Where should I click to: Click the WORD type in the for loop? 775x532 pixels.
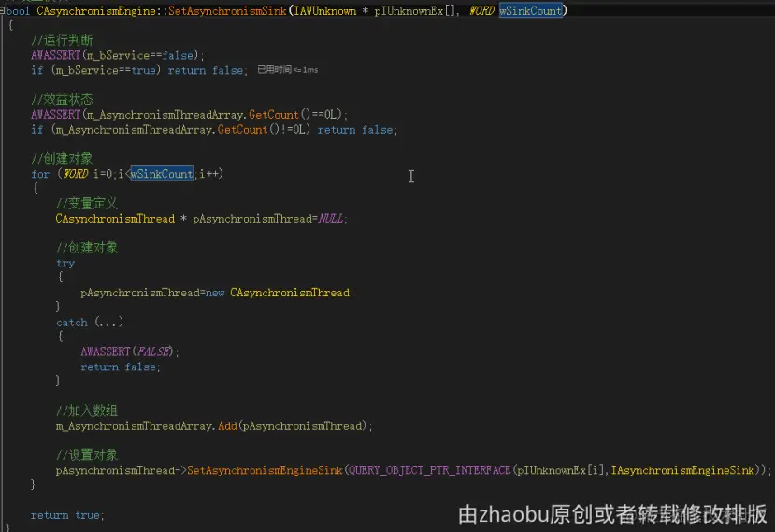pyautogui.click(x=75, y=174)
